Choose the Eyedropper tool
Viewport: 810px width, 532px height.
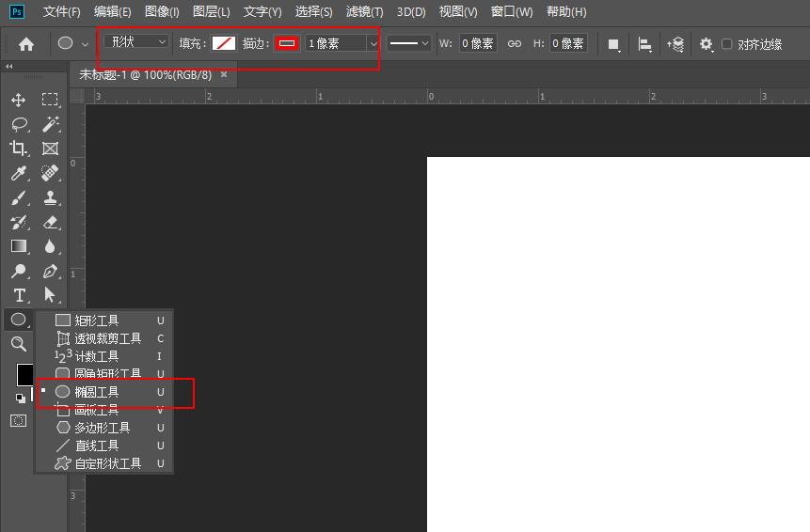18,173
